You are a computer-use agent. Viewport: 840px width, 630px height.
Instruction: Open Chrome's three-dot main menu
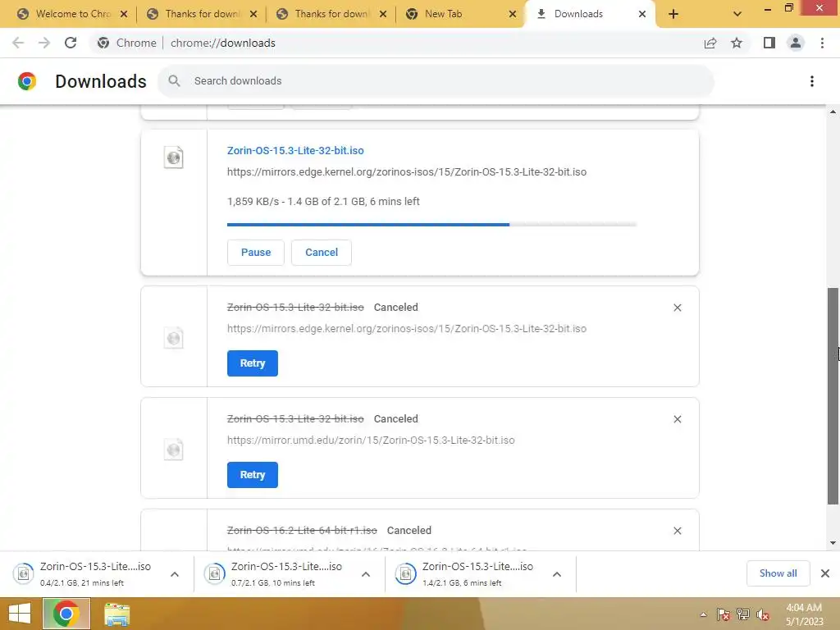pyautogui.click(x=822, y=43)
